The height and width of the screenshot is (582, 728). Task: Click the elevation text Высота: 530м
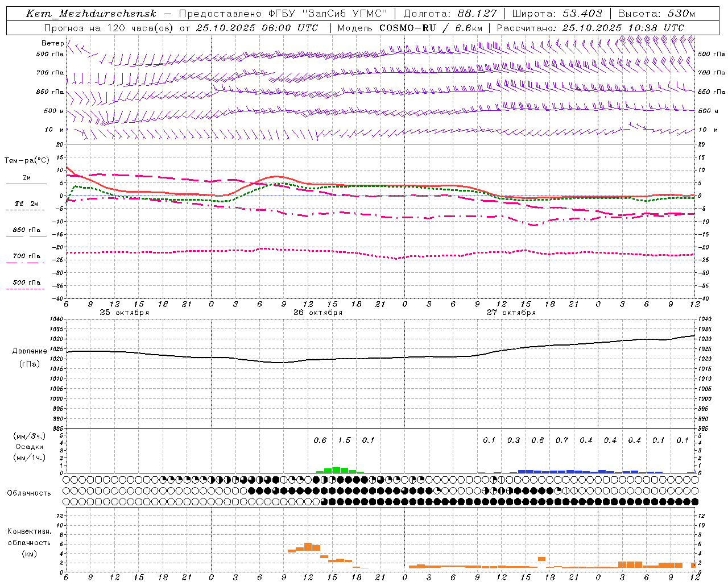tap(656, 14)
